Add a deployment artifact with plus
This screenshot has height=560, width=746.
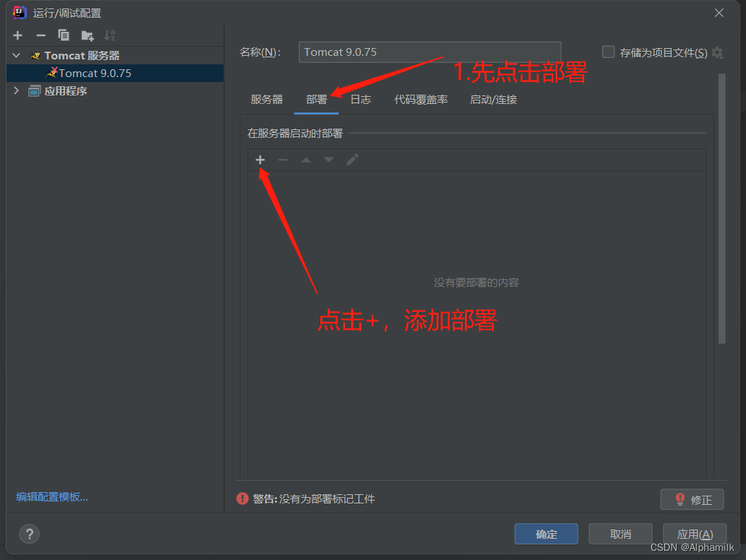[260, 160]
